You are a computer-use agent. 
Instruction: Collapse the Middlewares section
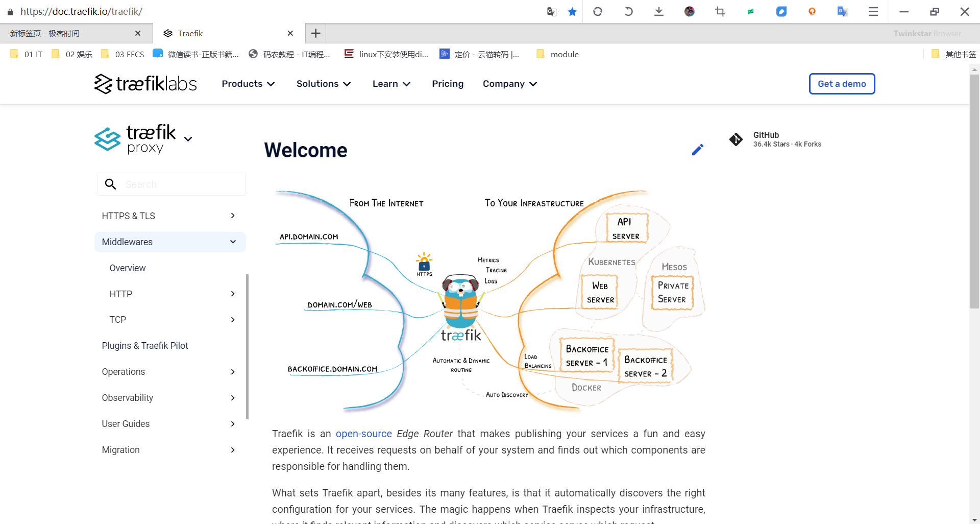(x=170, y=242)
